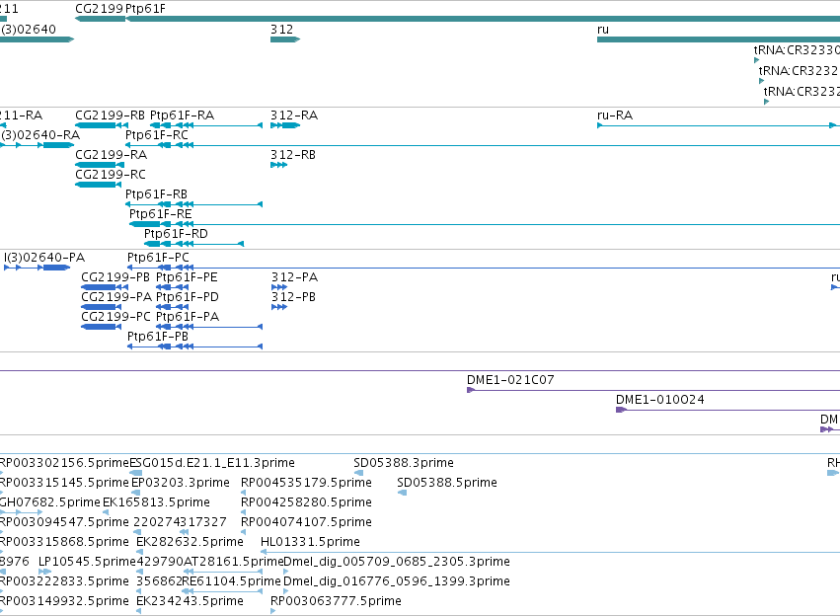This screenshot has height=616, width=840.
Task: Click the RP004535179.5prime EST label
Action: 306,483
